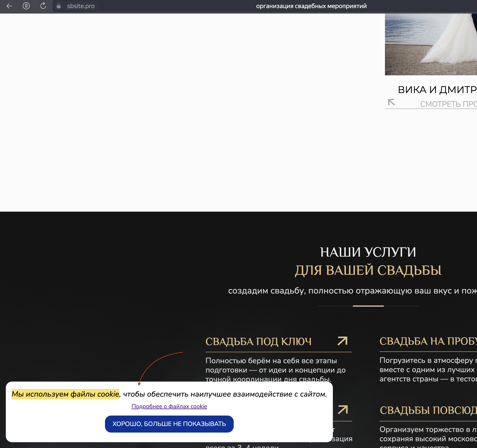
Task: Click the gray arrow near Смотреть проект
Action: [x=391, y=102]
